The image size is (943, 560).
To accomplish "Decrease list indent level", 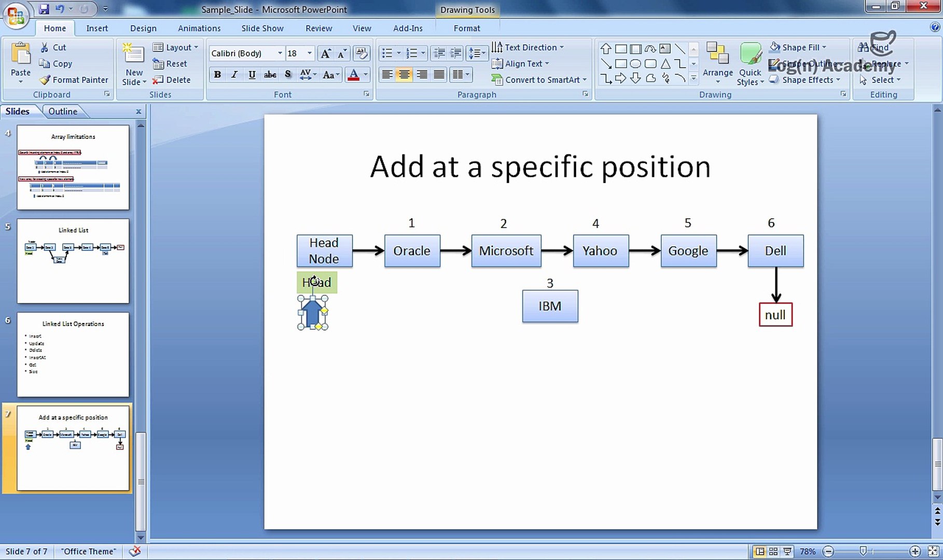I will tap(439, 53).
